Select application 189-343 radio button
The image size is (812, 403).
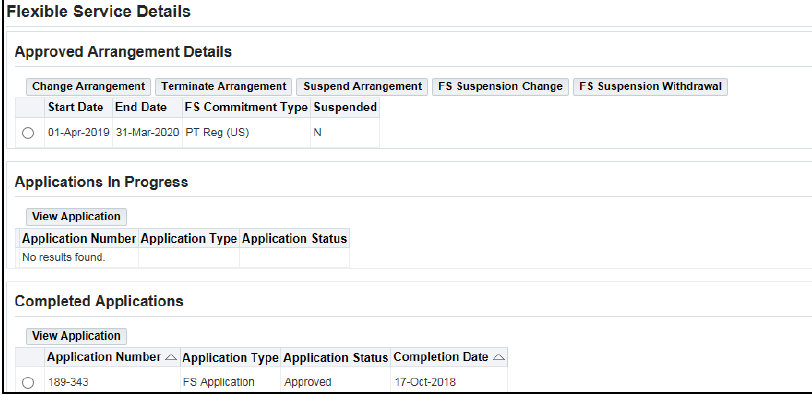coord(28,382)
